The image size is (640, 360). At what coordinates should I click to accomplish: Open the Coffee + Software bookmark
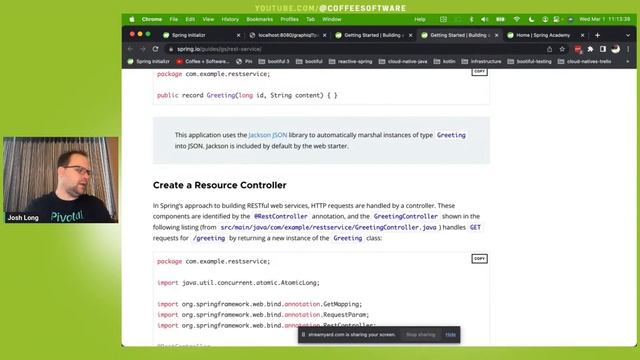pyautogui.click(x=203, y=62)
